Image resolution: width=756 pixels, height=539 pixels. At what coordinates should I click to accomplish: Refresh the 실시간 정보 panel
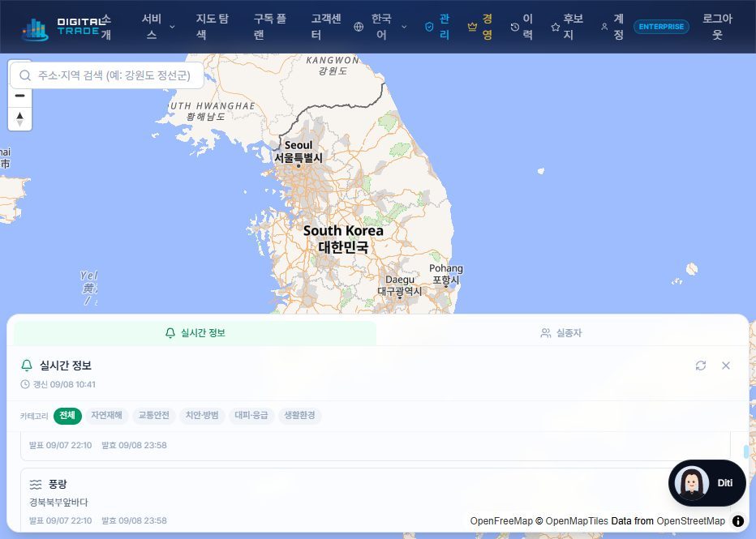(701, 366)
